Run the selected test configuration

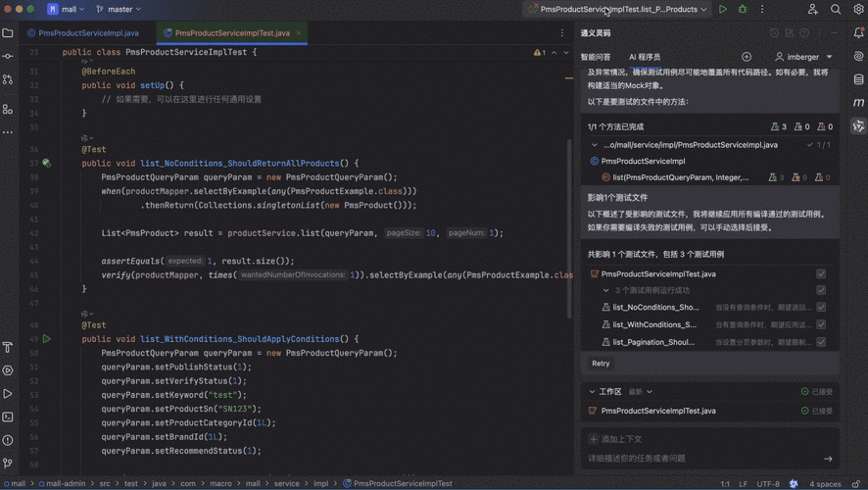click(722, 10)
